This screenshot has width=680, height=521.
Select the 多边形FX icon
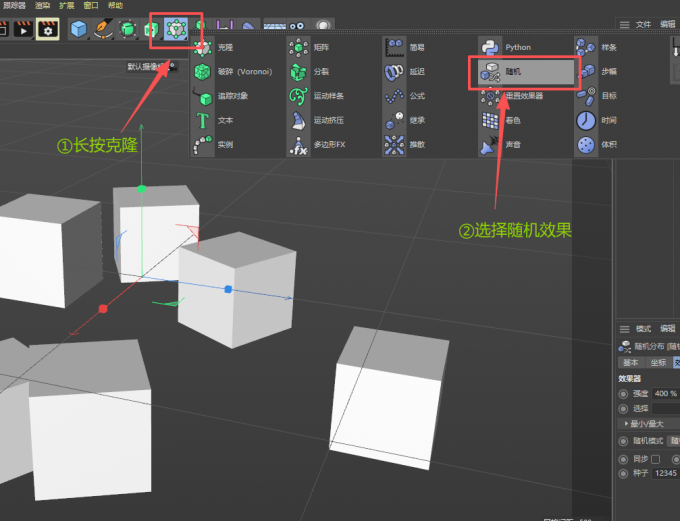click(x=299, y=145)
